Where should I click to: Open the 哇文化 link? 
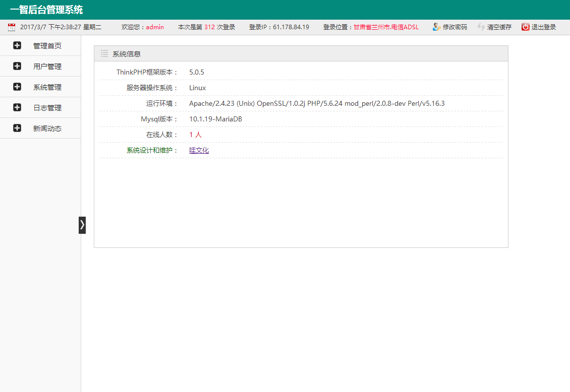(x=199, y=150)
